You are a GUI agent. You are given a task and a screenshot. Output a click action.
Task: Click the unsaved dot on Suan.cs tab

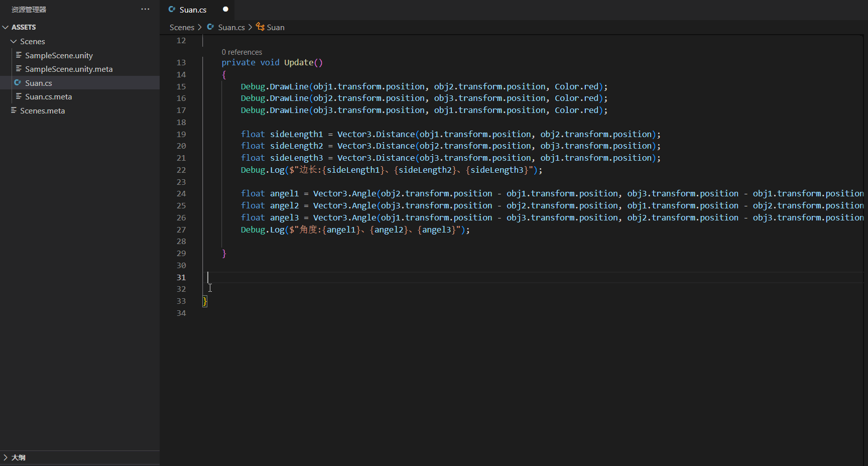click(225, 9)
